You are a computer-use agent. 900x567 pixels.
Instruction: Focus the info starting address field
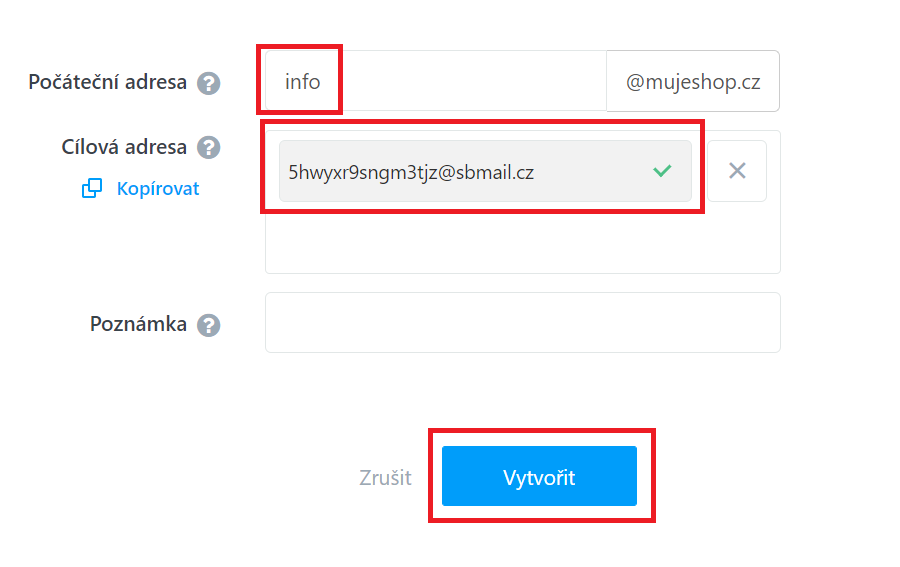pyautogui.click(x=436, y=81)
